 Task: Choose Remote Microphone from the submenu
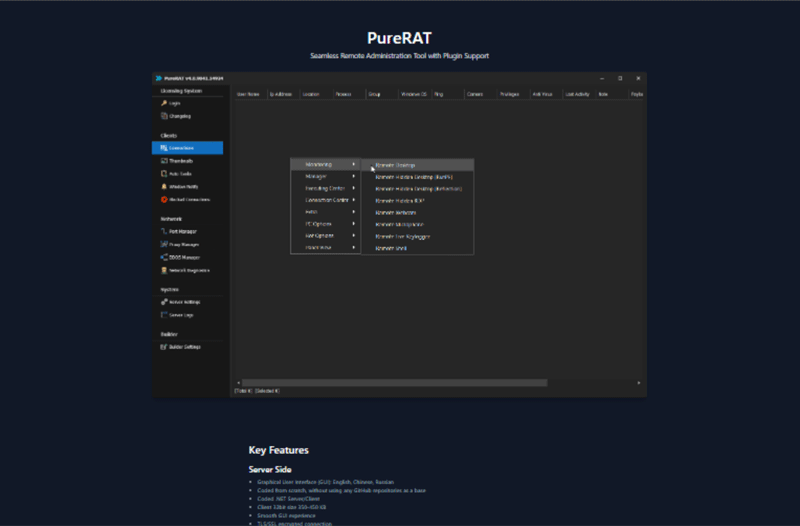click(417, 224)
